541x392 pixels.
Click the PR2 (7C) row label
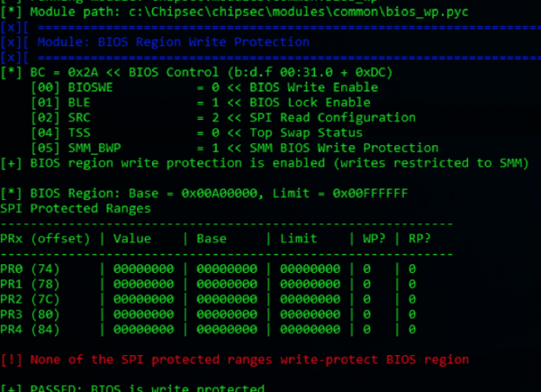[x=30, y=299]
